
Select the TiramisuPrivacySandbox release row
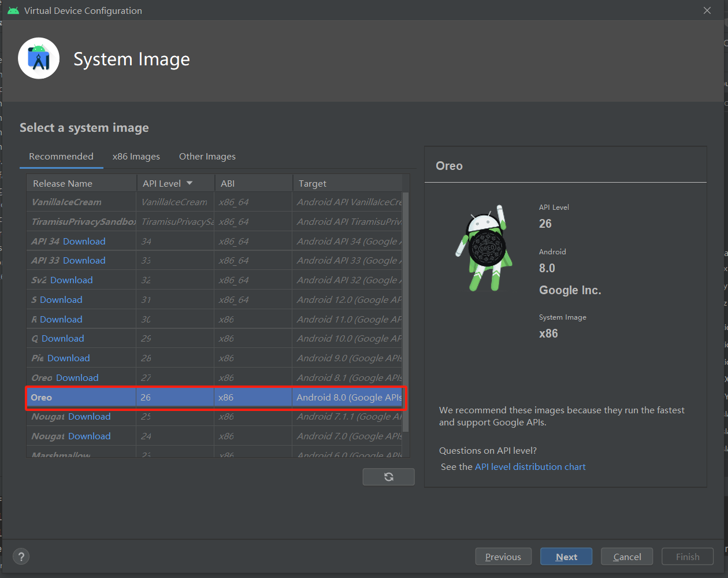[x=214, y=221]
